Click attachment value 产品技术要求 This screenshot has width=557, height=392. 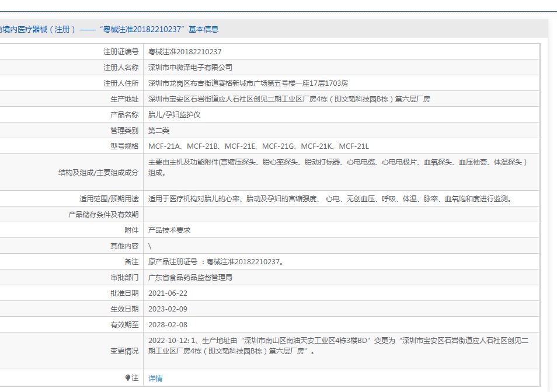169,230
